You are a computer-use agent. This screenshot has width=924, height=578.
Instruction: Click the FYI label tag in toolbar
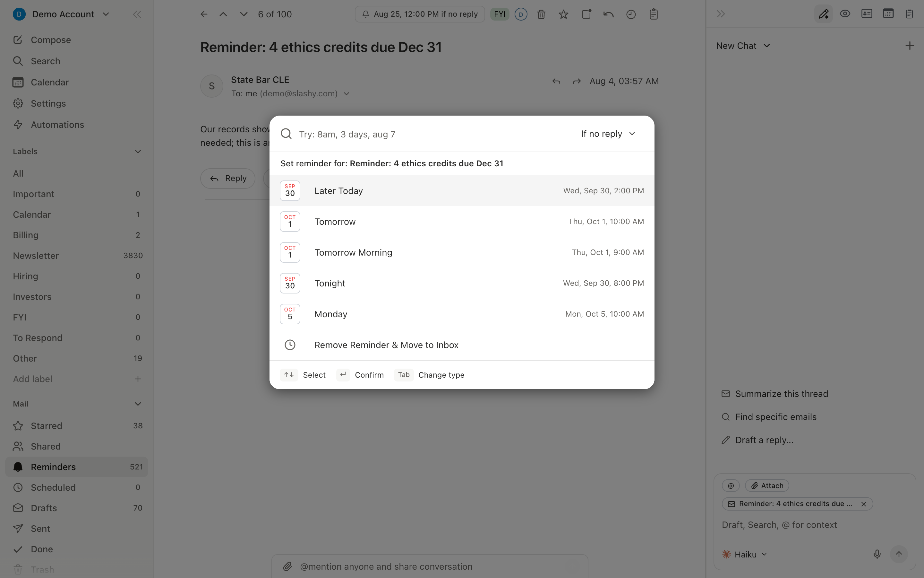(500, 14)
